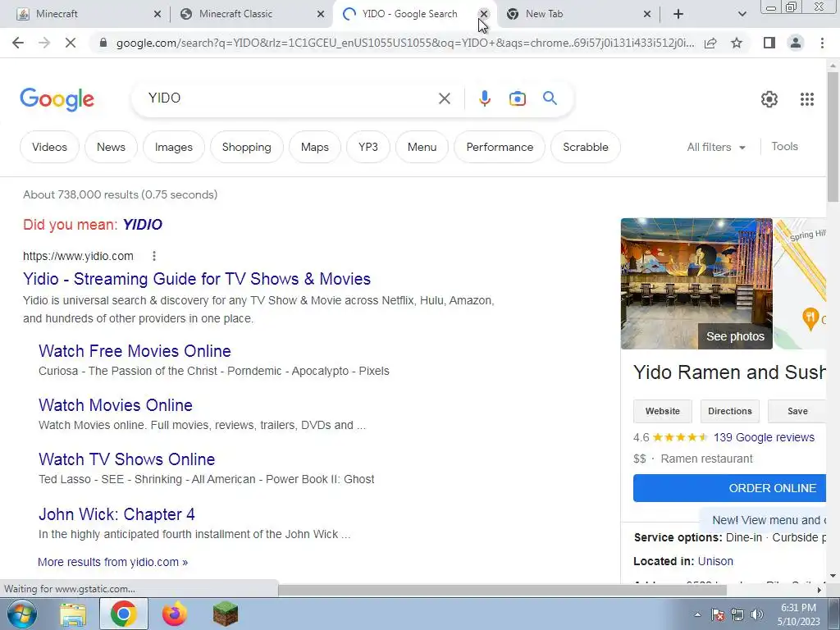Click inside the Google search field
This screenshot has height=630, width=840.
(290, 98)
